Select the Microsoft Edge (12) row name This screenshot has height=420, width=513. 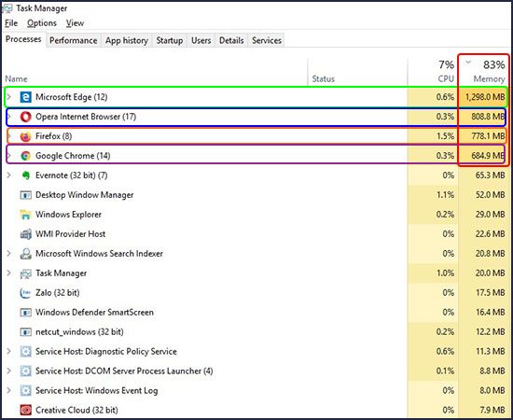click(x=71, y=97)
